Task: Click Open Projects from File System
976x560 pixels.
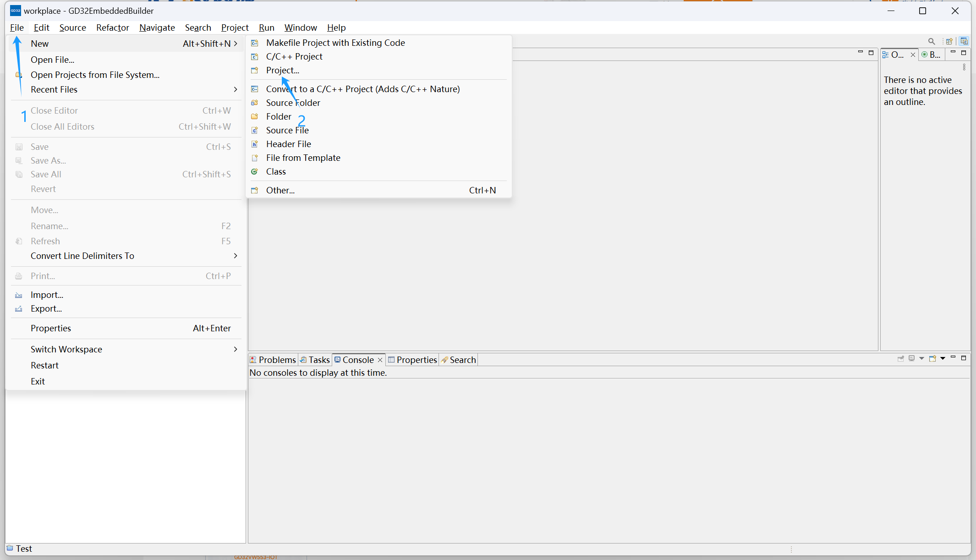Action: click(x=95, y=75)
